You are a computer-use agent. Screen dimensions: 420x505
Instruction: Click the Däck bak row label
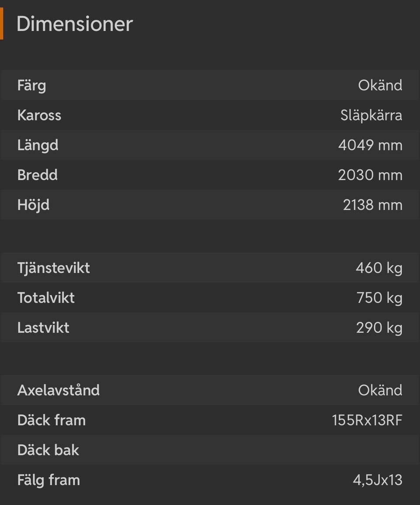pyautogui.click(x=48, y=450)
